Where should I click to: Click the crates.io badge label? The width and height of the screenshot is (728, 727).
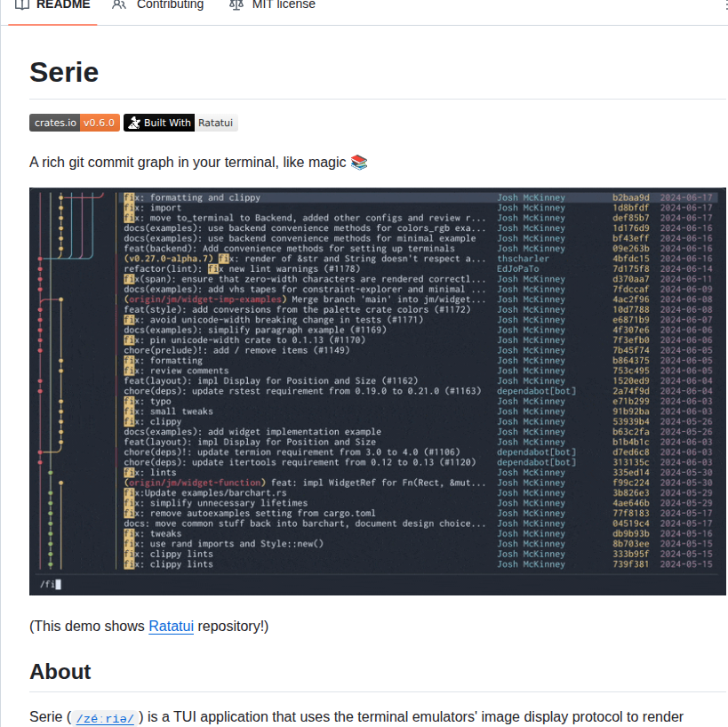point(55,123)
